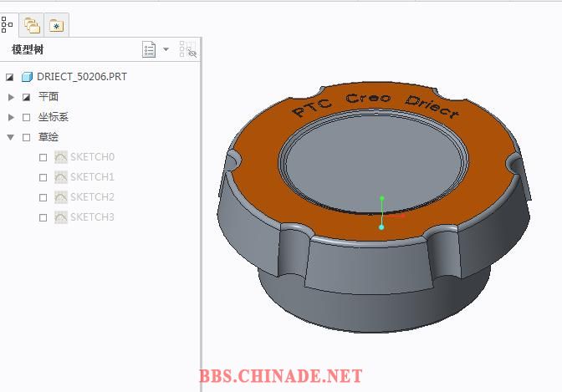Open dropdown arrow beside tree settings icon

pos(166,49)
